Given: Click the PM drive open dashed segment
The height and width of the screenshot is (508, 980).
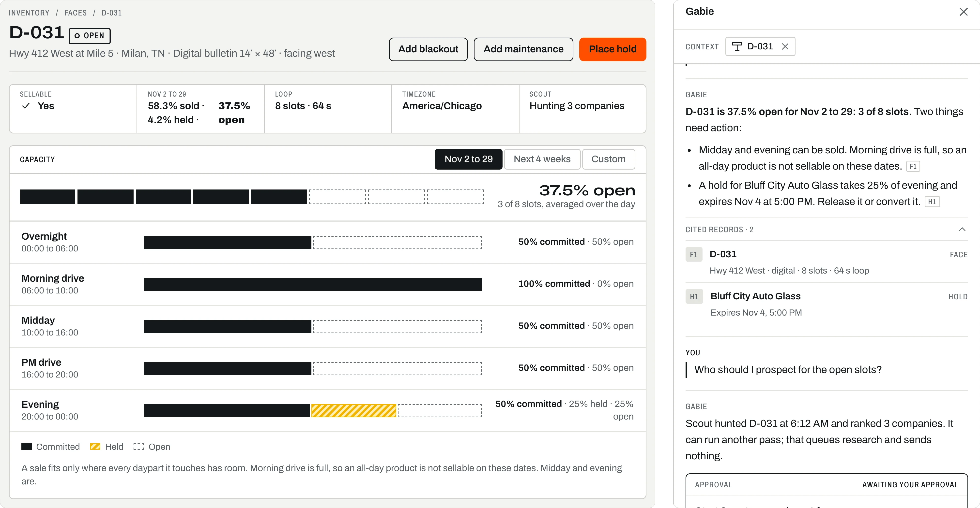Looking at the screenshot, I should tap(397, 368).
